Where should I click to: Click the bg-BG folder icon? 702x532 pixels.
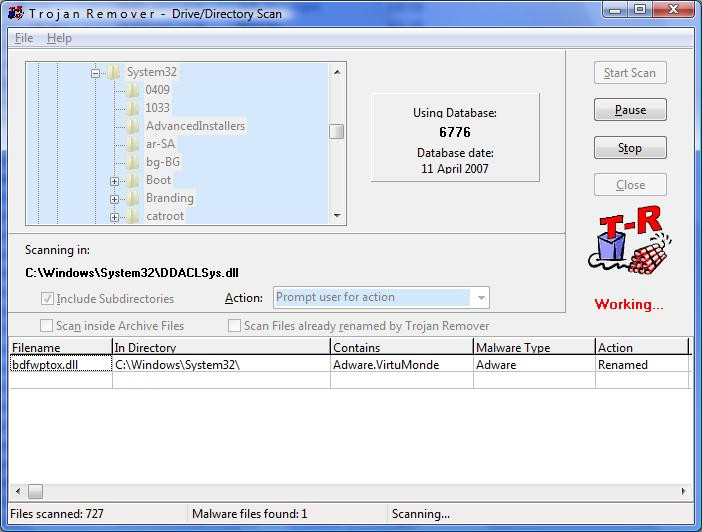[x=132, y=162]
